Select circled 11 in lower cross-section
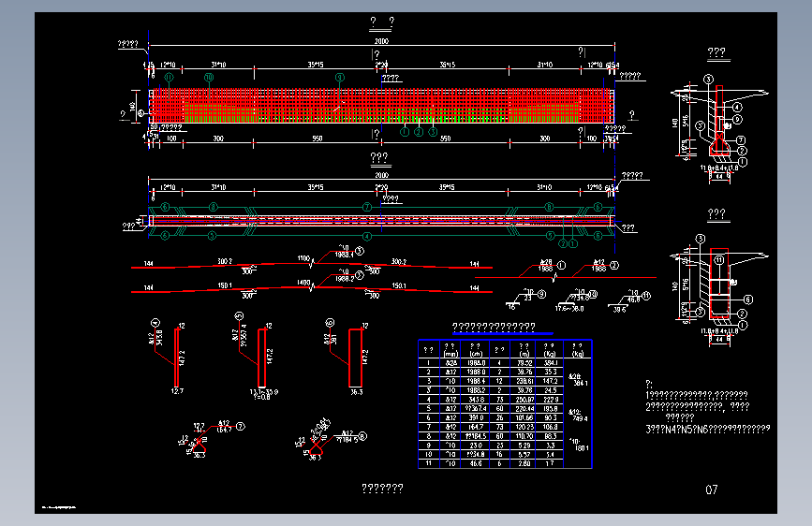Screen dimensions: 812x526 [x=718, y=260]
